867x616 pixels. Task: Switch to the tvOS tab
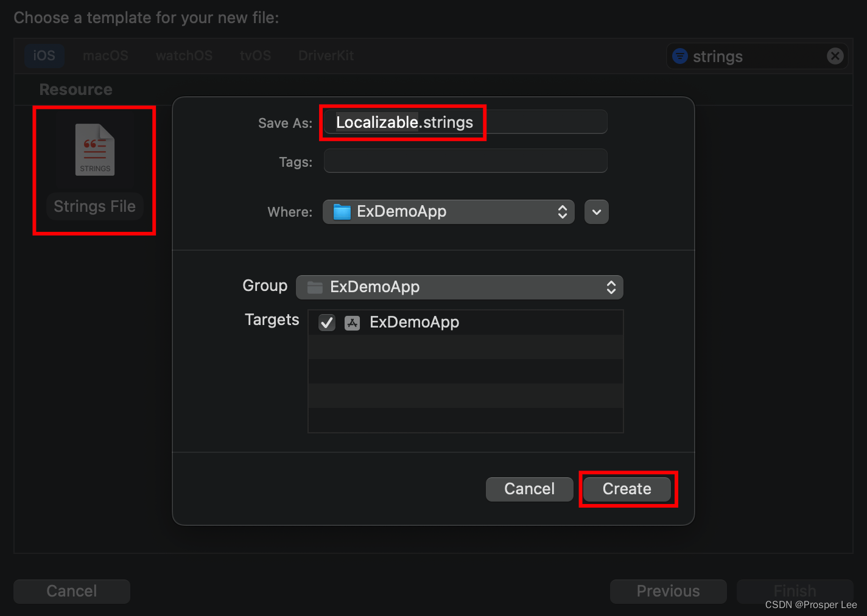point(255,55)
